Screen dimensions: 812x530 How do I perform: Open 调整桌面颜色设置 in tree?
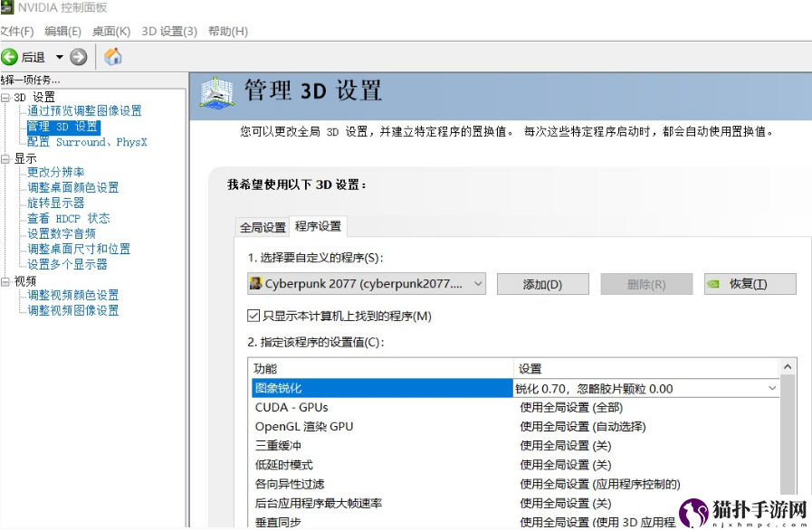tap(73, 187)
